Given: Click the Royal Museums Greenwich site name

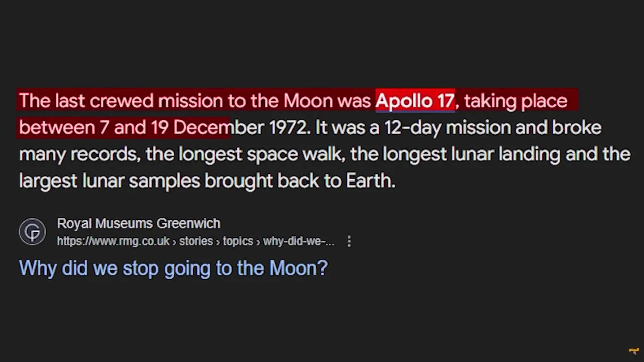Looking at the screenshot, I should coord(139,223).
